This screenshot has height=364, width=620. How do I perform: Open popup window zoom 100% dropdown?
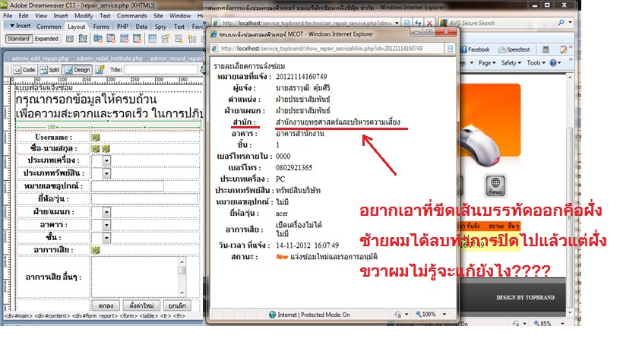pyautogui.click(x=444, y=314)
